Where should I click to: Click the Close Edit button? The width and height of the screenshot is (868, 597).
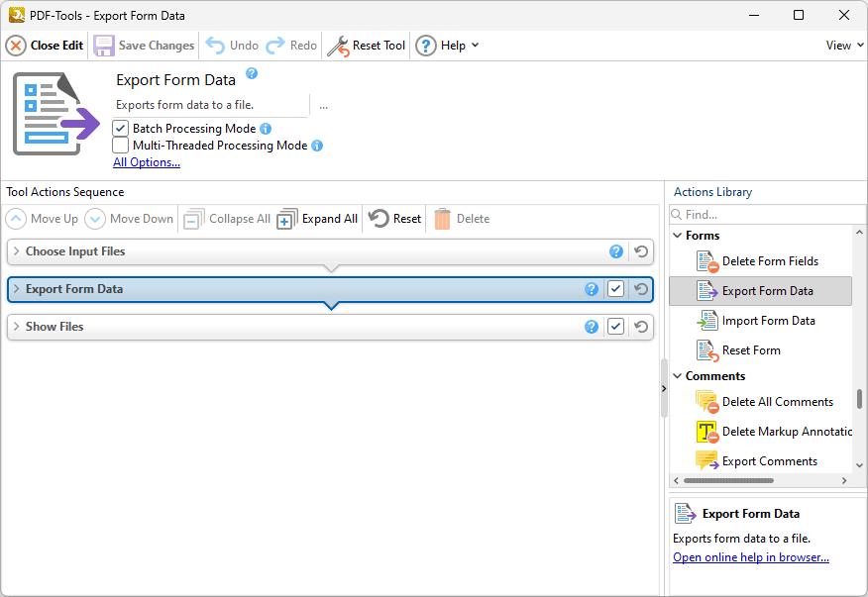[45, 46]
